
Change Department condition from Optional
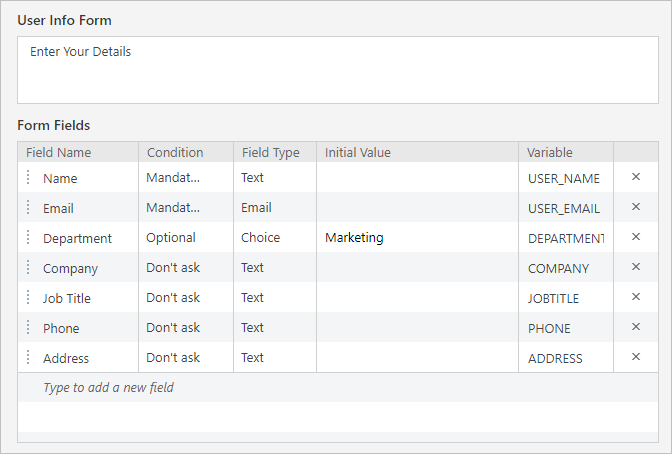point(186,237)
